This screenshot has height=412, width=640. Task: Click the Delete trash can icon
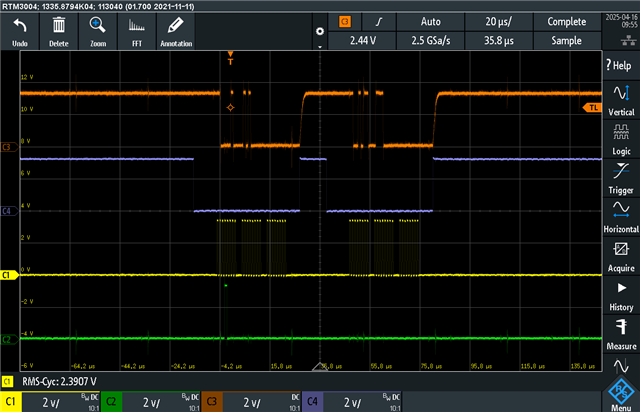(x=59, y=31)
